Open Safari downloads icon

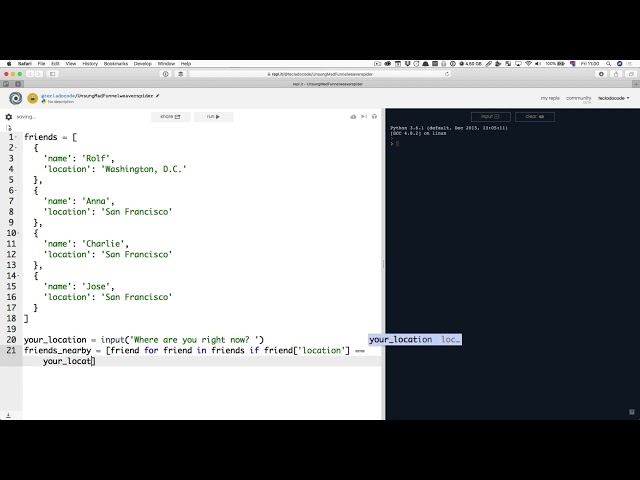pos(601,74)
